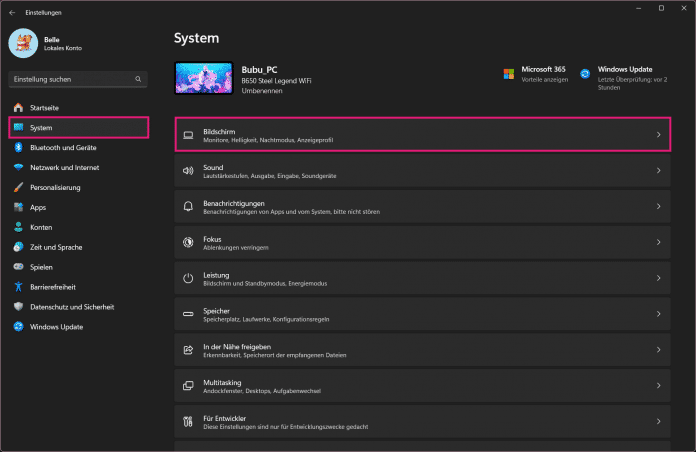696x452 pixels.
Task: Open Sound settings via its chevron arrow
Action: [657, 171]
